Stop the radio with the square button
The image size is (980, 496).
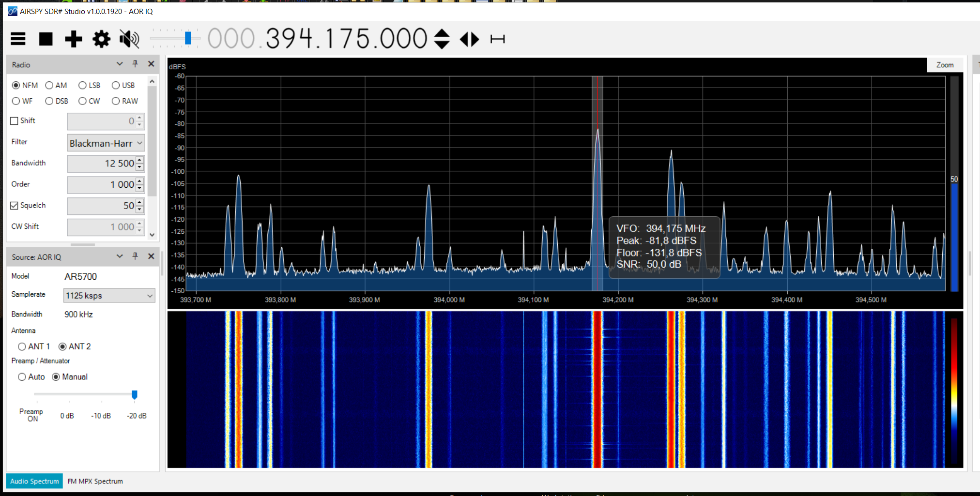pyautogui.click(x=46, y=39)
